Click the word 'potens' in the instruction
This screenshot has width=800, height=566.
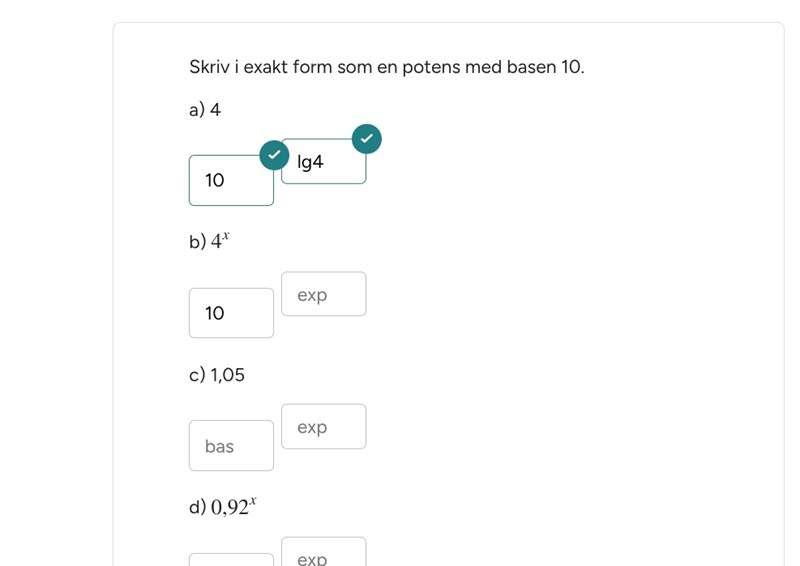[430, 67]
